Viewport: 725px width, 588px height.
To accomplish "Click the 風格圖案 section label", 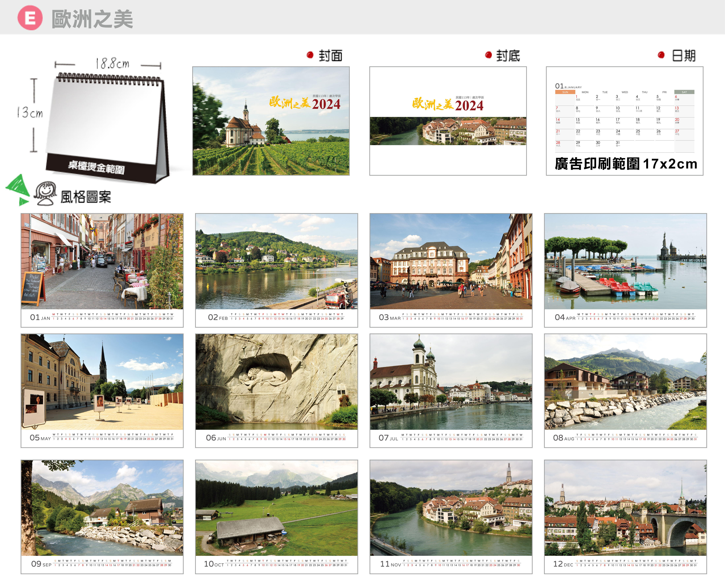I will pyautogui.click(x=86, y=197).
